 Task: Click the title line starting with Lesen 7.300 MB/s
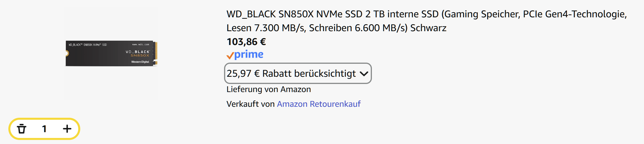(337, 28)
